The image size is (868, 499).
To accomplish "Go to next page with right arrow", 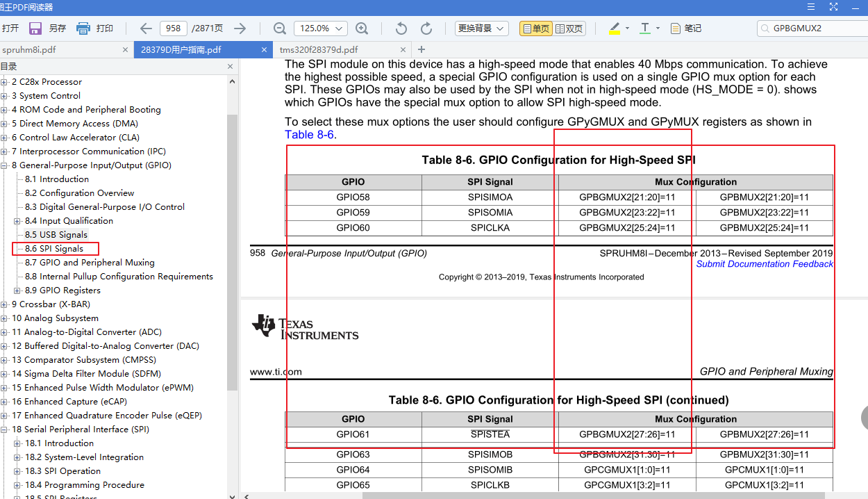I will pos(240,28).
